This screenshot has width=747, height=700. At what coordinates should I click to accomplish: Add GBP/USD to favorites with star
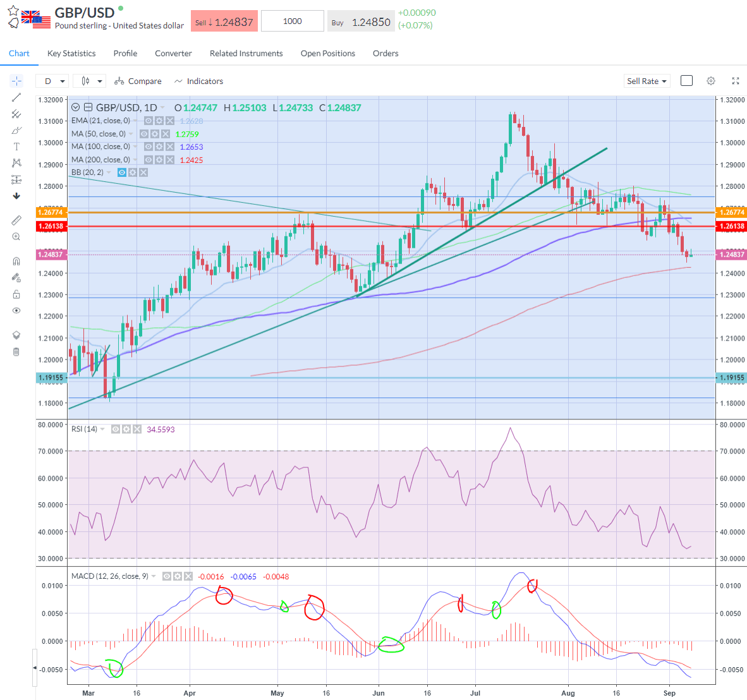(13, 11)
